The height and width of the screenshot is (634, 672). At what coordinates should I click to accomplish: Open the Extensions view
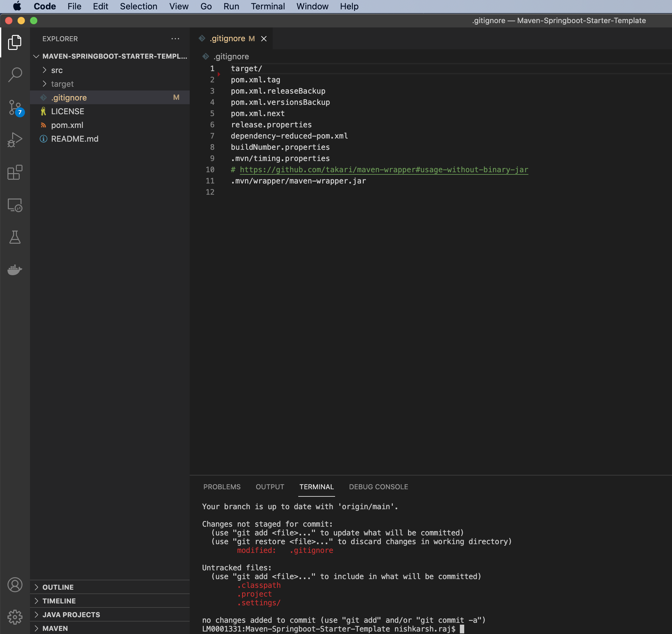coord(15,172)
